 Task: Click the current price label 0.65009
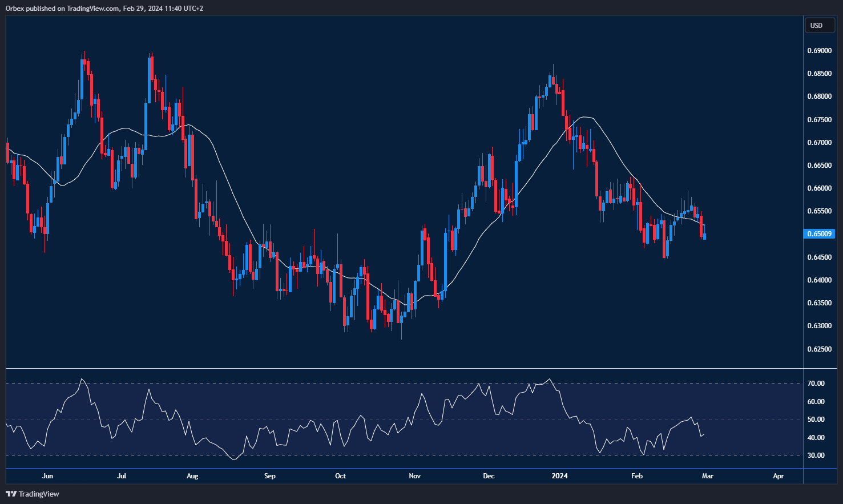pos(819,233)
